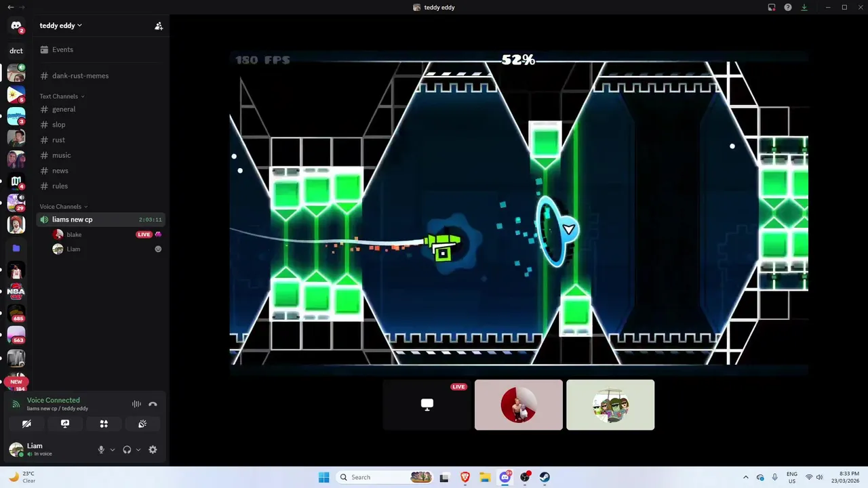Viewport: 868px width, 488px height.
Task: Open the weather widget showing 23°C
Action: pyautogui.click(x=21, y=477)
